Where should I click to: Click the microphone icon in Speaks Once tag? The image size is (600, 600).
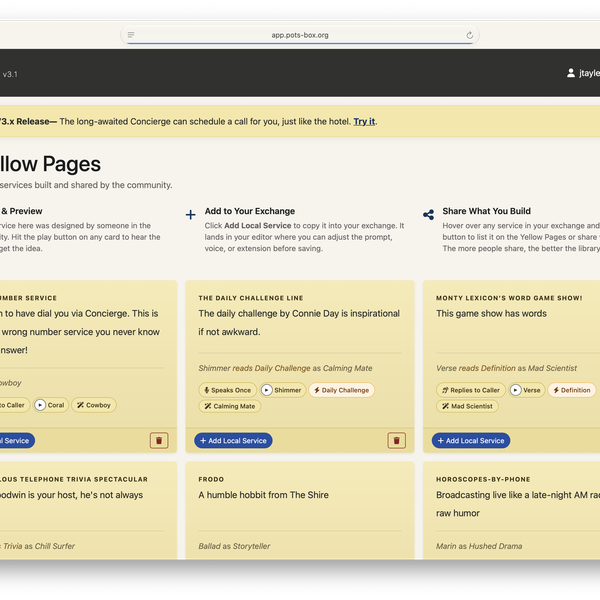[x=207, y=390]
